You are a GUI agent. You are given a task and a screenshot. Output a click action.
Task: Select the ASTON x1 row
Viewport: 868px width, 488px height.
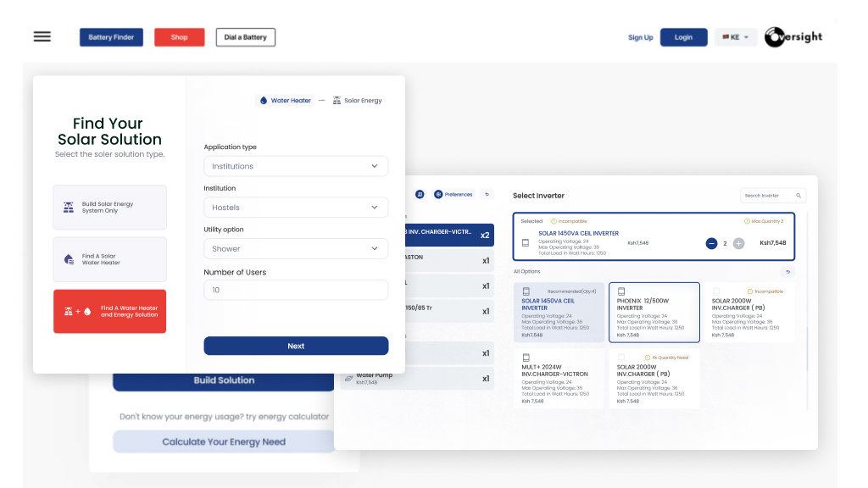(x=449, y=260)
